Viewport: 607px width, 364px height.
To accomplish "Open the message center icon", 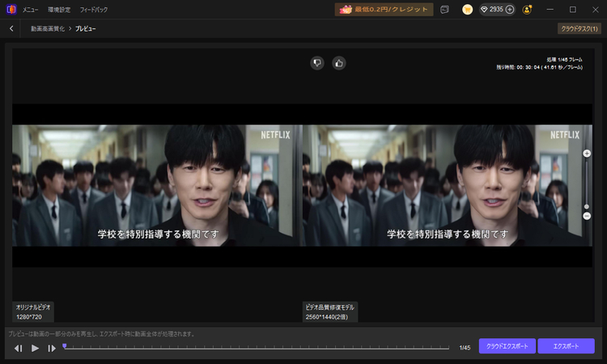I will pos(445,10).
